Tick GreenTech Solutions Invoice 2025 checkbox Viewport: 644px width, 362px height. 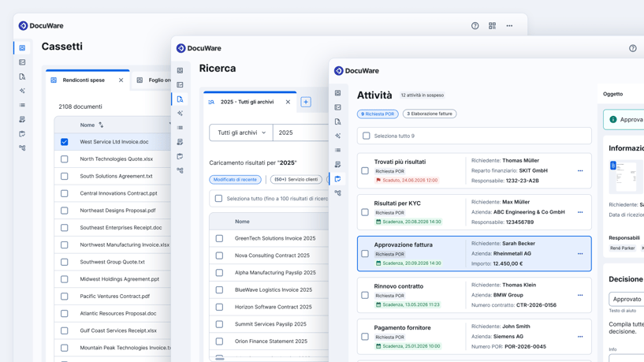click(219, 238)
